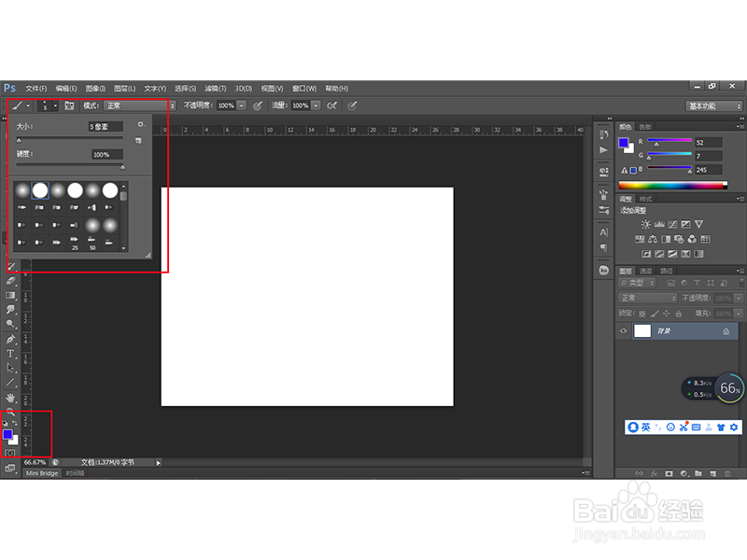
Task: Switch to the 通道 tab
Action: pos(646,271)
